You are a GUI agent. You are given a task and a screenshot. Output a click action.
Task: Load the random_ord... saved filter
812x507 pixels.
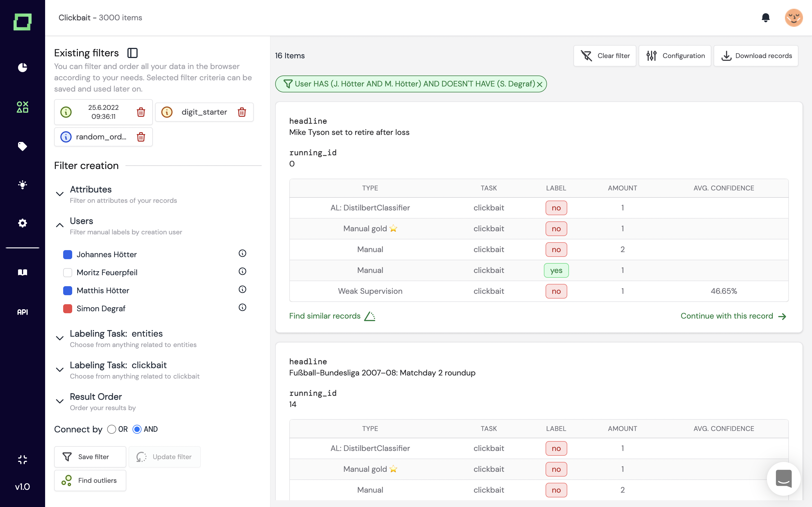101,137
